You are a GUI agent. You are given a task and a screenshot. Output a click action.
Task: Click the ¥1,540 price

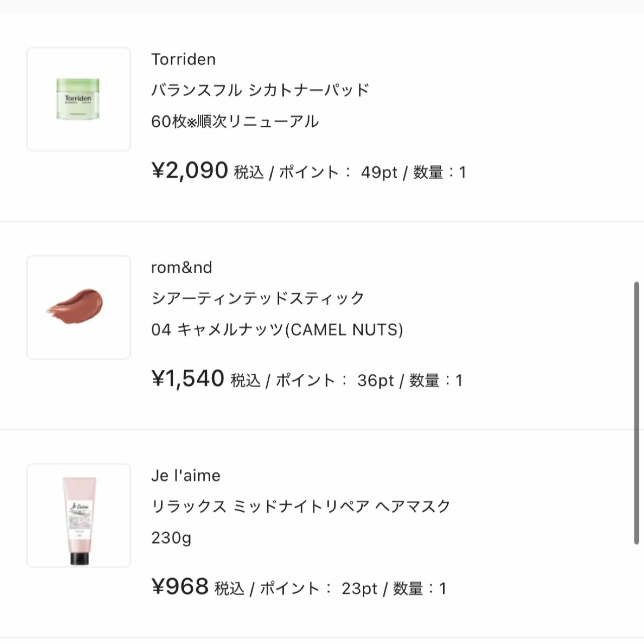[x=188, y=379]
